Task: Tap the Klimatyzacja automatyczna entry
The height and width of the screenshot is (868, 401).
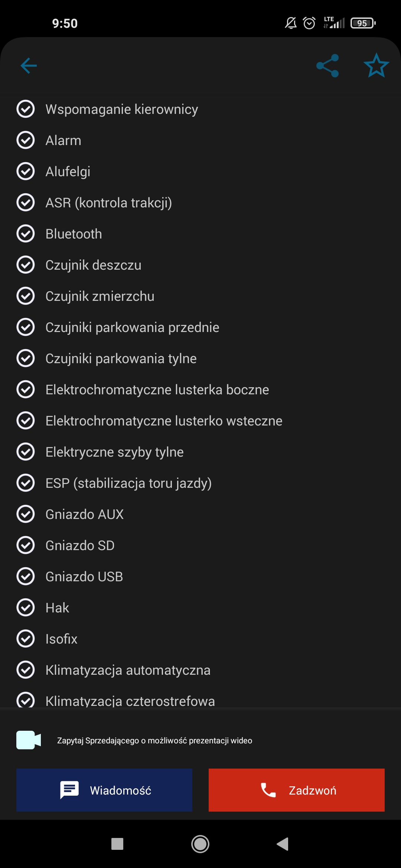Action: click(x=128, y=670)
